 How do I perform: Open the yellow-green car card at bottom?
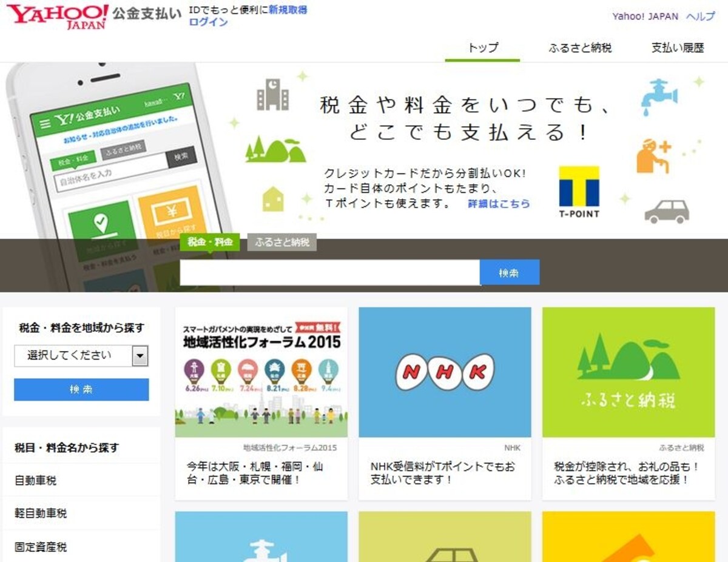pos(445,537)
